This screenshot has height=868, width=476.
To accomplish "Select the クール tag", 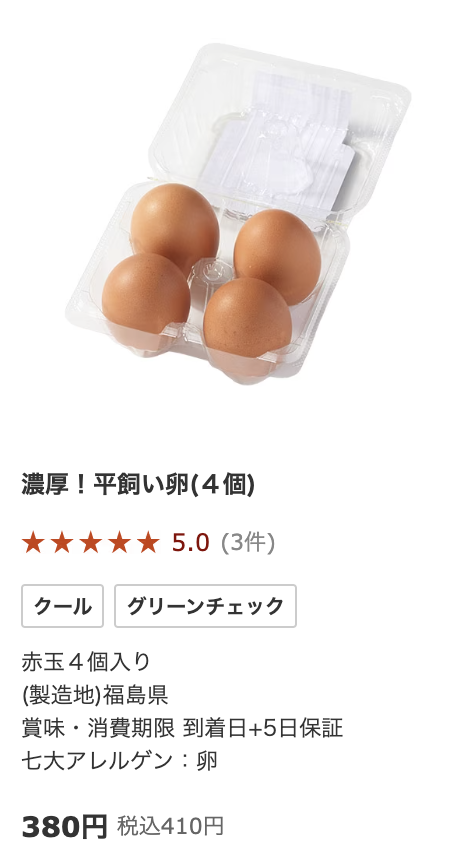I will 63,606.
